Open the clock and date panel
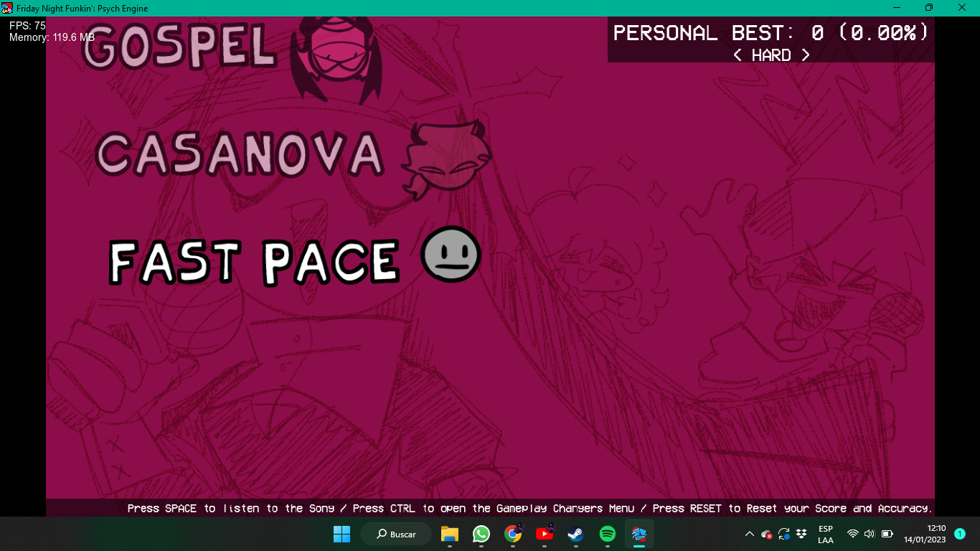Viewport: 980px width, 551px height. [x=925, y=534]
